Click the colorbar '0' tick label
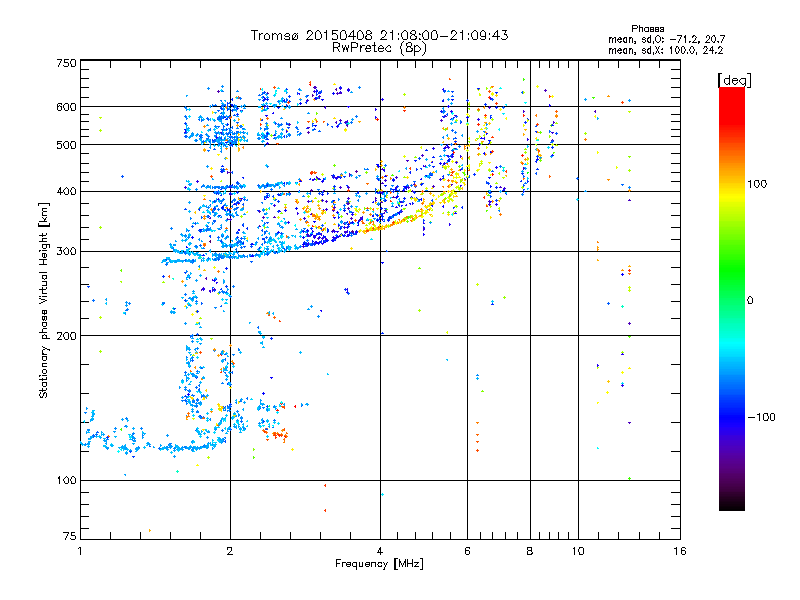Screen dimensions: 800x600 pyautogui.click(x=750, y=300)
